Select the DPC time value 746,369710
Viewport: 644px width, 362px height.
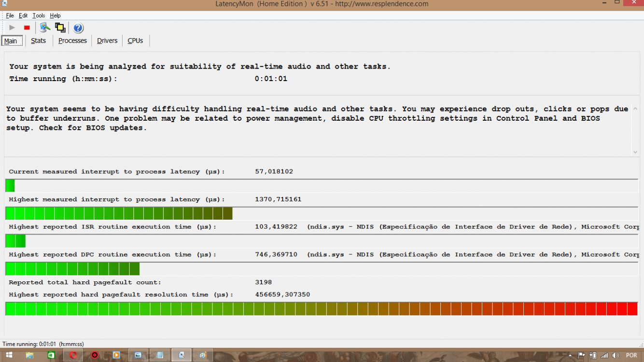[x=276, y=254]
